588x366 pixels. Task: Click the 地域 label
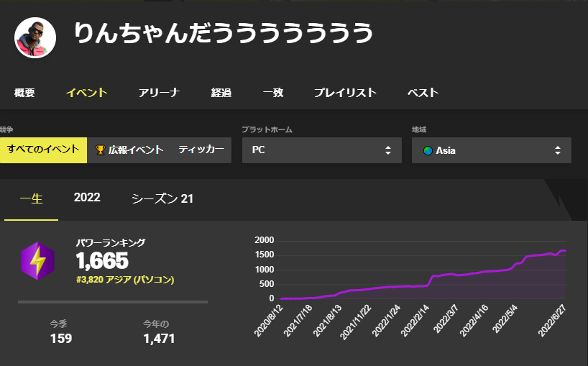pyautogui.click(x=419, y=129)
